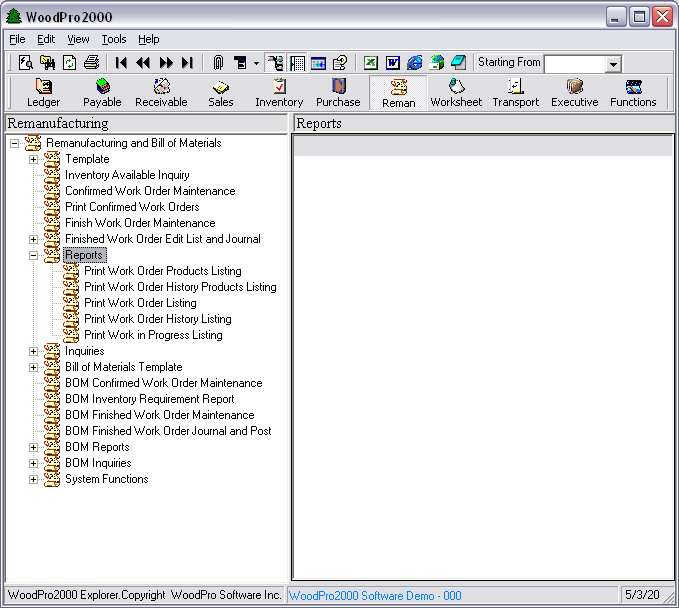
Task: Click the teal eraser toolbar icon
Action: pos(459,63)
